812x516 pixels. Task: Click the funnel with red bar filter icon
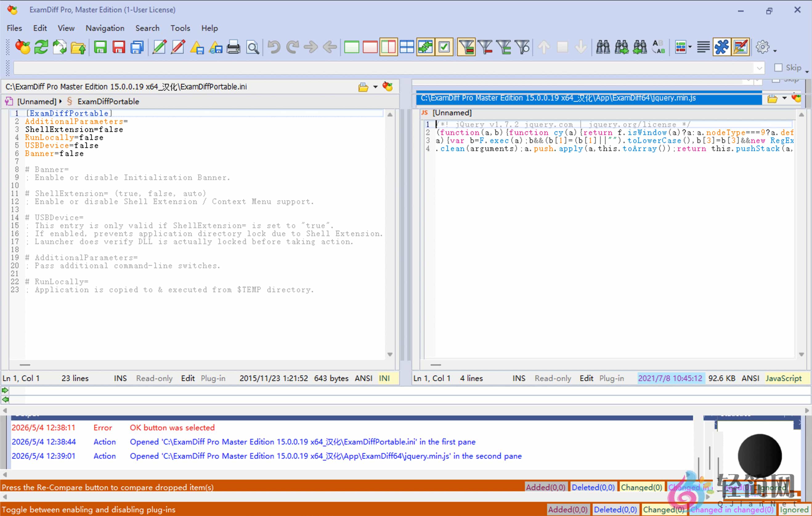485,47
